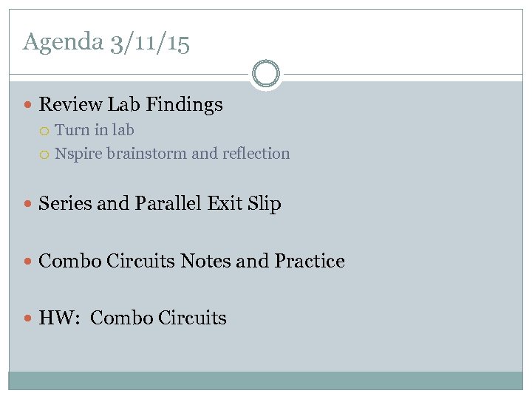This screenshot has width=532, height=399.
Task: Select the "Series and Parallel Exit Slip" line
Action: [x=160, y=203]
